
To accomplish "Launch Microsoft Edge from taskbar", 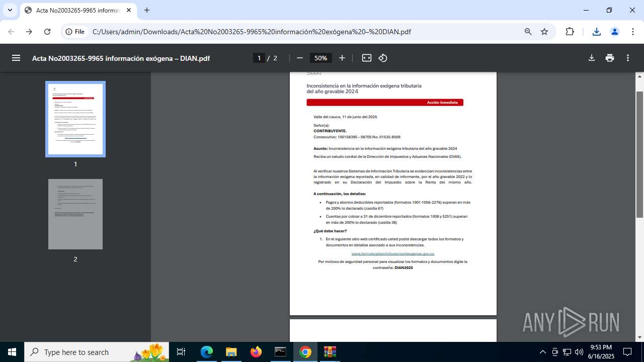I will (207, 352).
